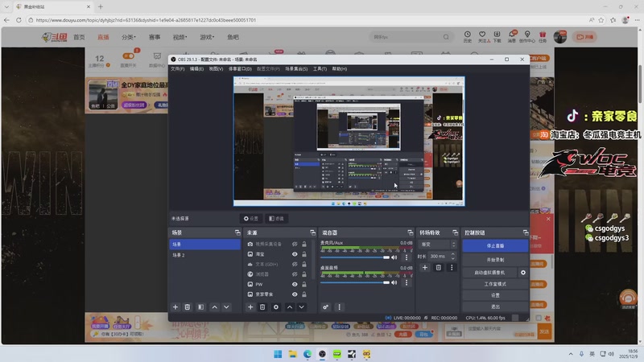
Task: Click the Douyu search magnifier icon
Action: [x=446, y=37]
